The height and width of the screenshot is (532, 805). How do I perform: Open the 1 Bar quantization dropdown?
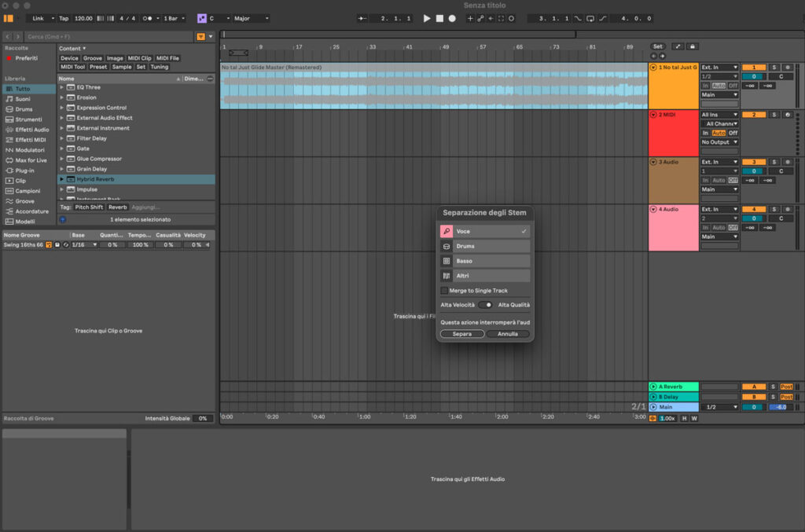click(x=174, y=19)
